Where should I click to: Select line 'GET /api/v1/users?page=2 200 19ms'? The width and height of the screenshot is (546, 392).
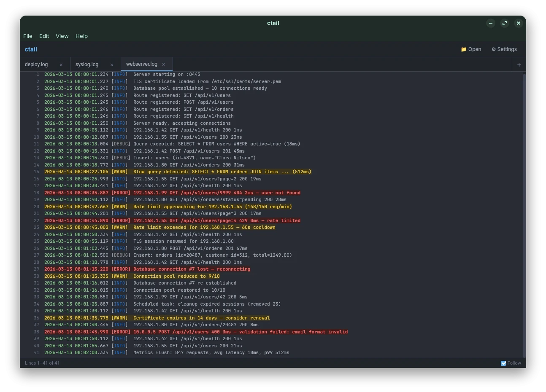click(271, 179)
